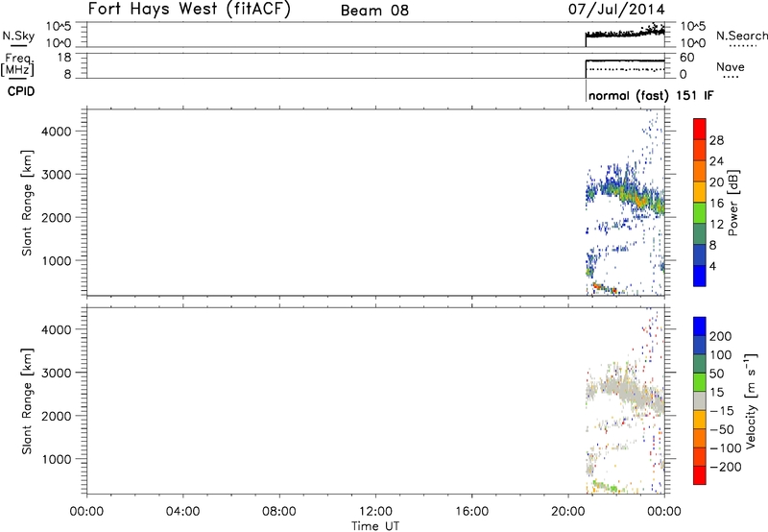Click the "28" label on the Power color bar
The image size is (768, 532).
click(x=716, y=140)
